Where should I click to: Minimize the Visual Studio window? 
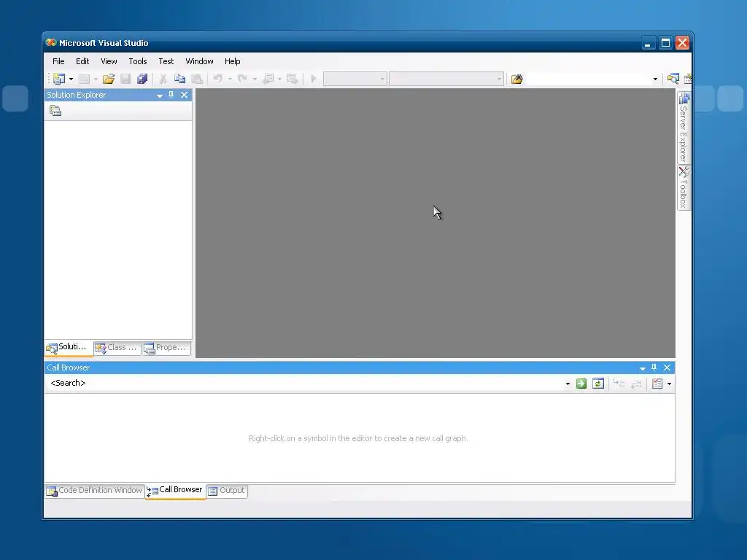648,43
